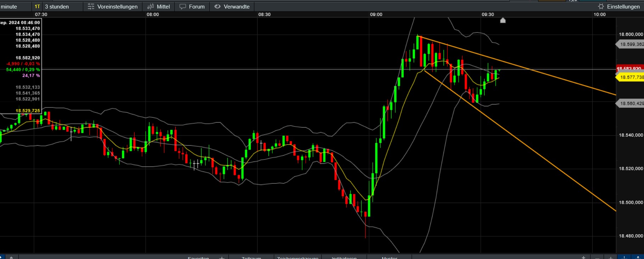Click the 18.500,000 price axis label
Screen dimensions: 644x259
[631, 202]
